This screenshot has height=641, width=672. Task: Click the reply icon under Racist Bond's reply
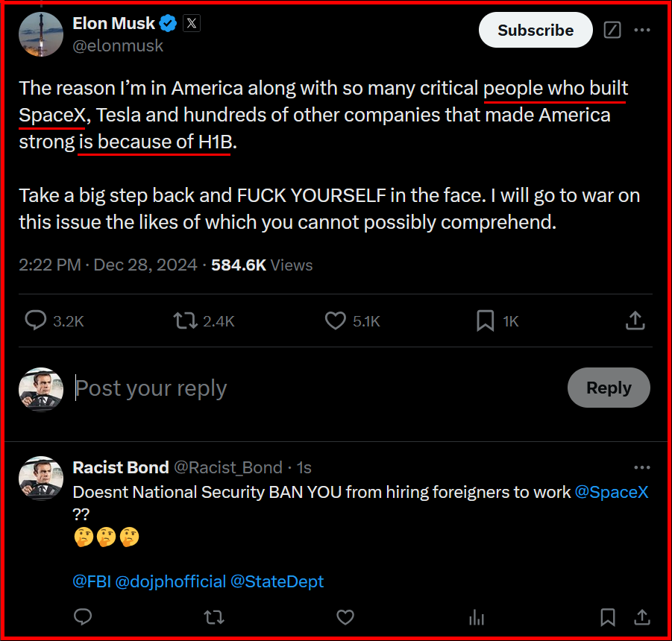84,617
